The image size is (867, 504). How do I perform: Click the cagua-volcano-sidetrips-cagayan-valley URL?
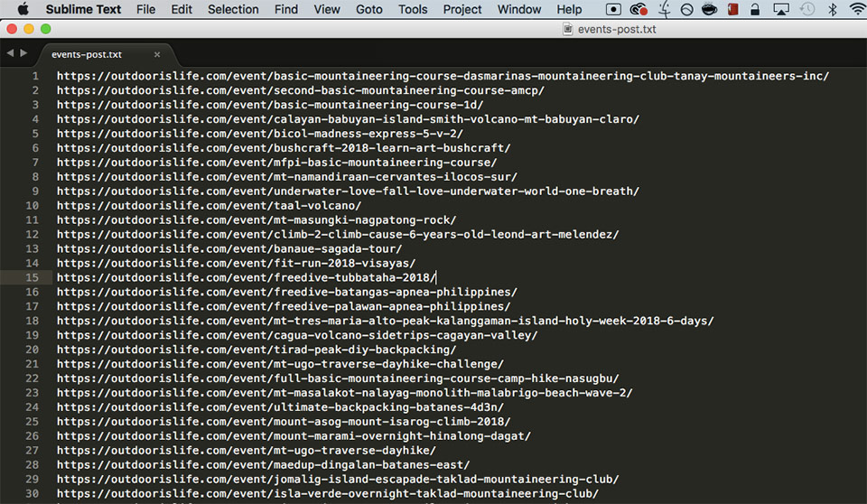[297, 335]
